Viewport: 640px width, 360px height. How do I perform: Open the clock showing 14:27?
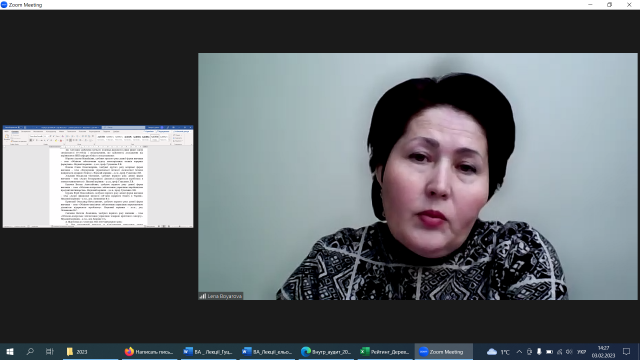(x=603, y=351)
